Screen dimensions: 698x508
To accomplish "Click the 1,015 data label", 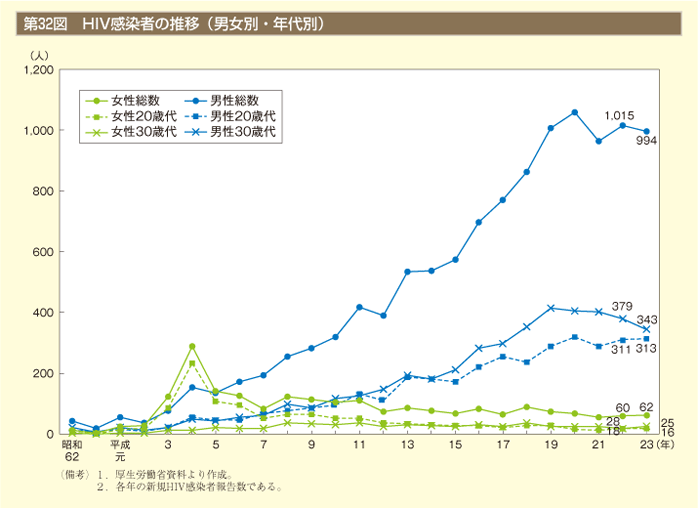I will pyautogui.click(x=619, y=116).
